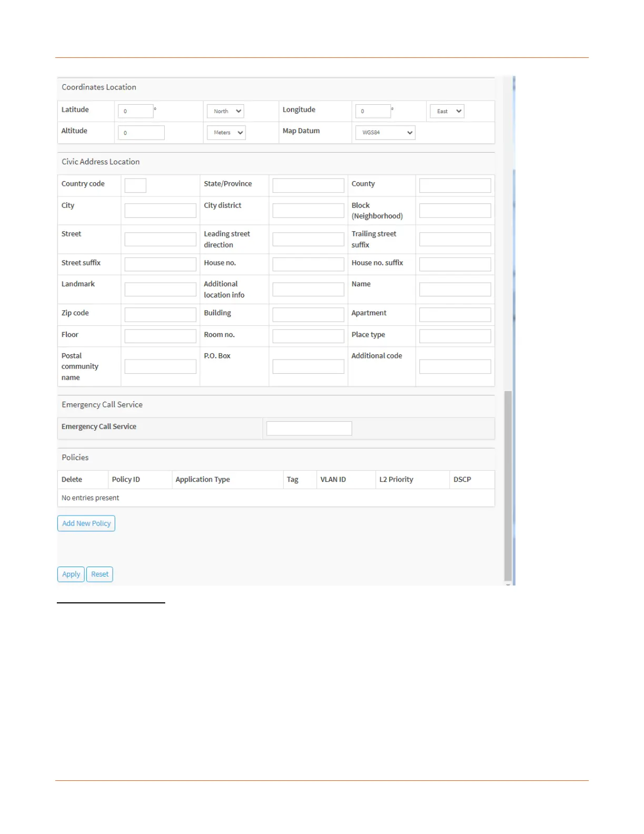644x834 pixels.
Task: Click the Room no. input field
Action: [x=308, y=336]
